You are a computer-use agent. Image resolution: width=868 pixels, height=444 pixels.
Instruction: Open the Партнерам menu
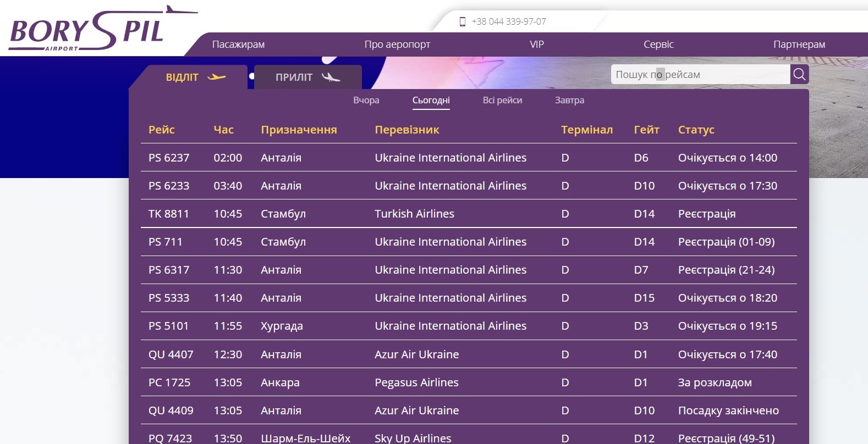[x=799, y=45]
